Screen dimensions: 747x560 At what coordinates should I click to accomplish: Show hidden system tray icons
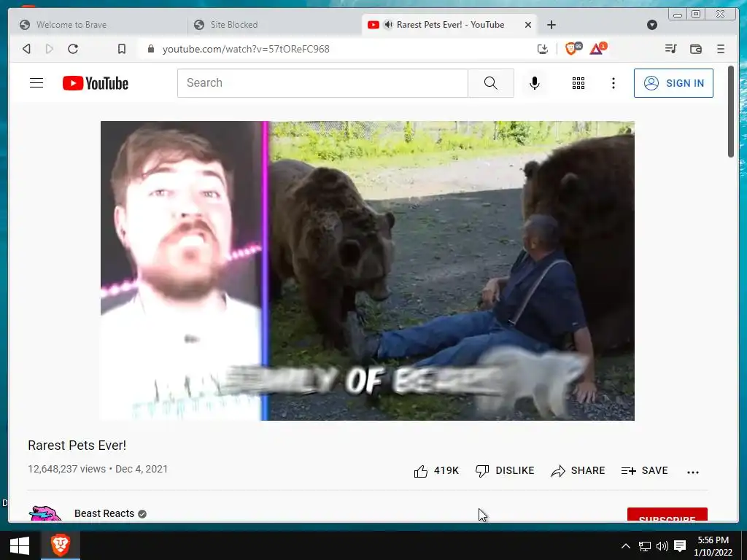(x=626, y=545)
